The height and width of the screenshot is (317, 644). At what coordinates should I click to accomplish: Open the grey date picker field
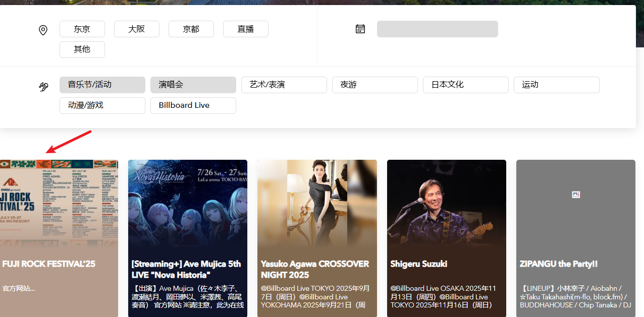click(x=438, y=29)
